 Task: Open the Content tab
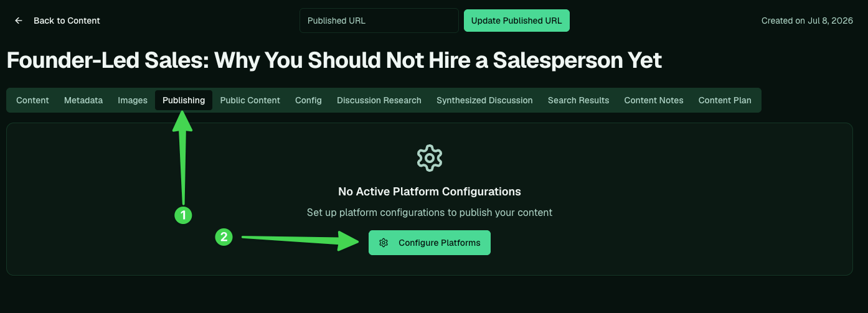pos(32,100)
